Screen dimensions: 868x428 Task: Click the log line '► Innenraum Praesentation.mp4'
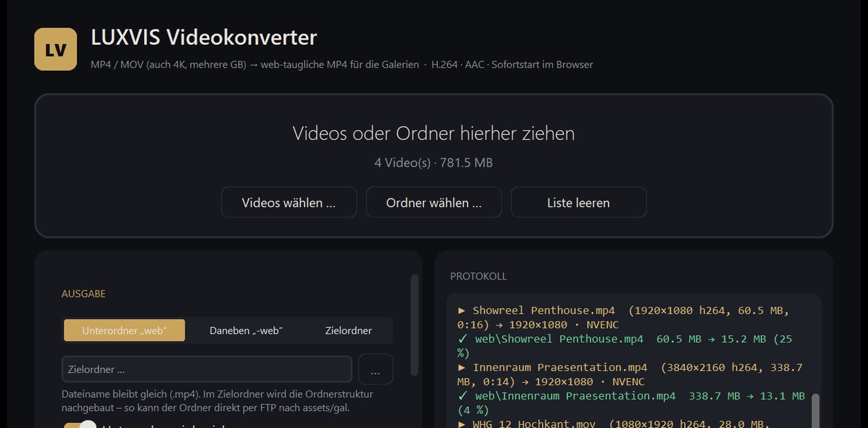[x=630, y=374]
